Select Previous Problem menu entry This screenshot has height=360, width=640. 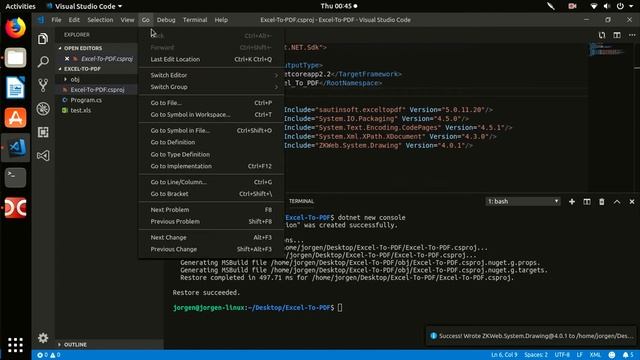211,222
